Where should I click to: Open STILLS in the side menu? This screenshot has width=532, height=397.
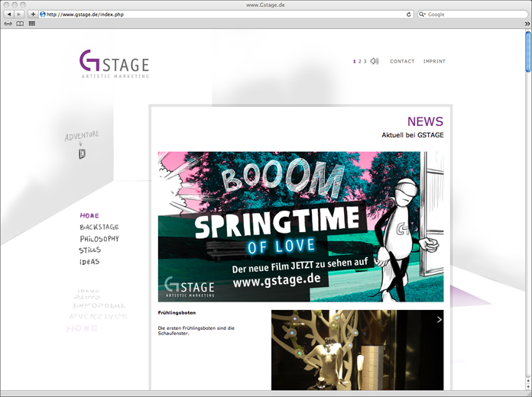click(90, 250)
